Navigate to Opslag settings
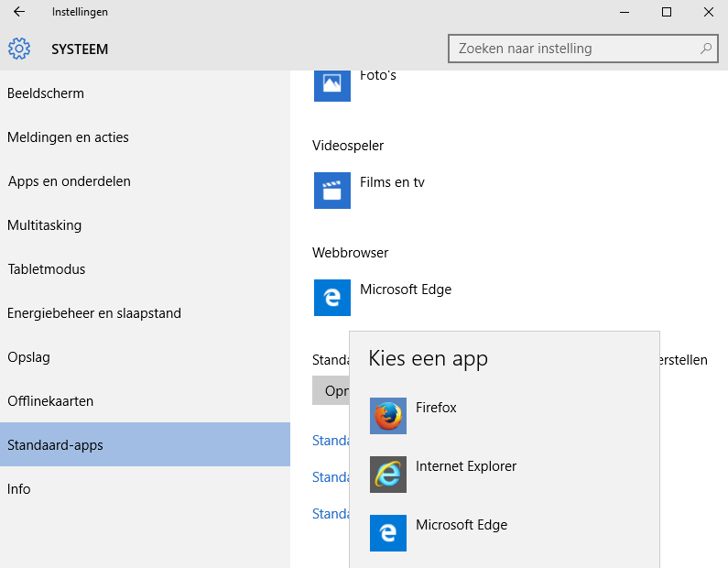This screenshot has height=568, width=728. 28,357
